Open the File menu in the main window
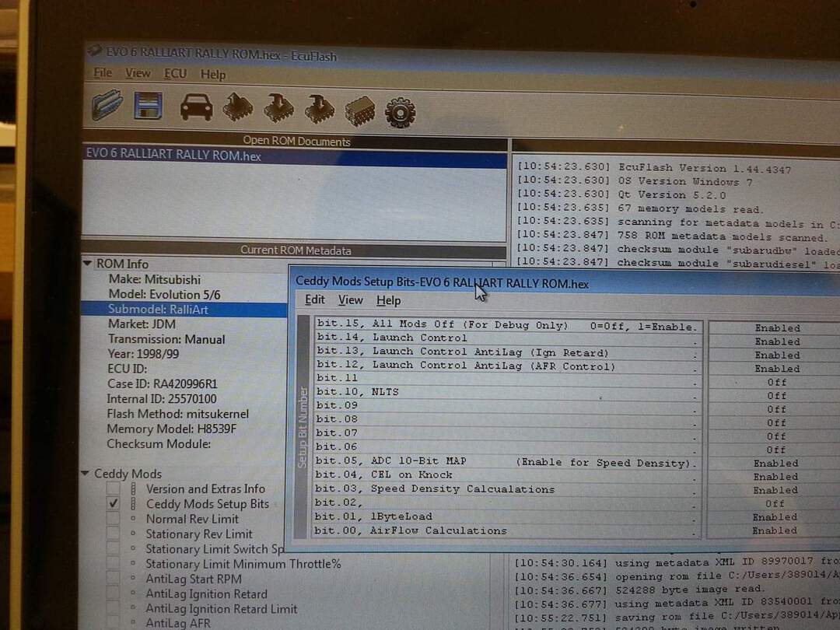 coord(103,72)
